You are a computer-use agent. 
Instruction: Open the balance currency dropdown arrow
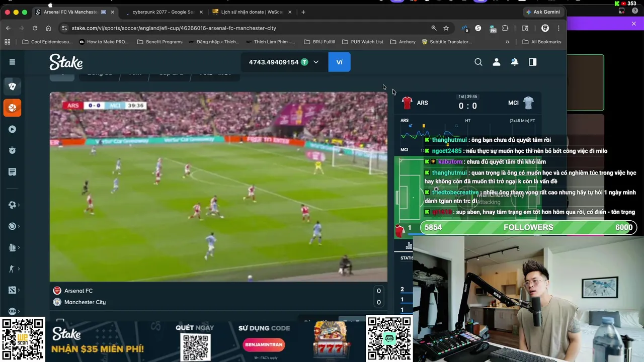316,62
